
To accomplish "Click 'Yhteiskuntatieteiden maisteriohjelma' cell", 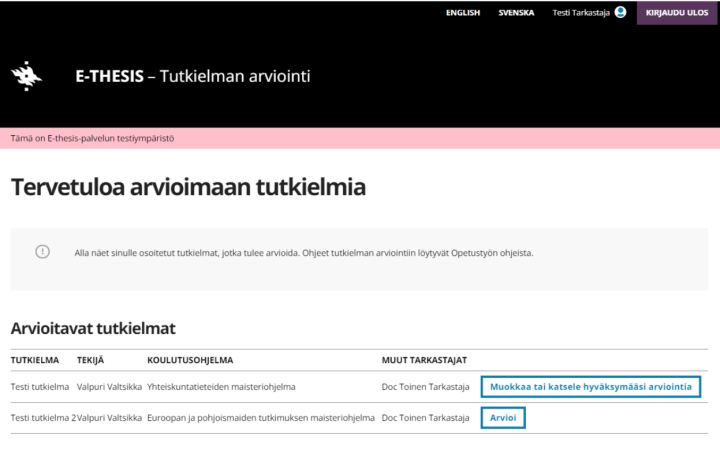I will click(x=221, y=387).
